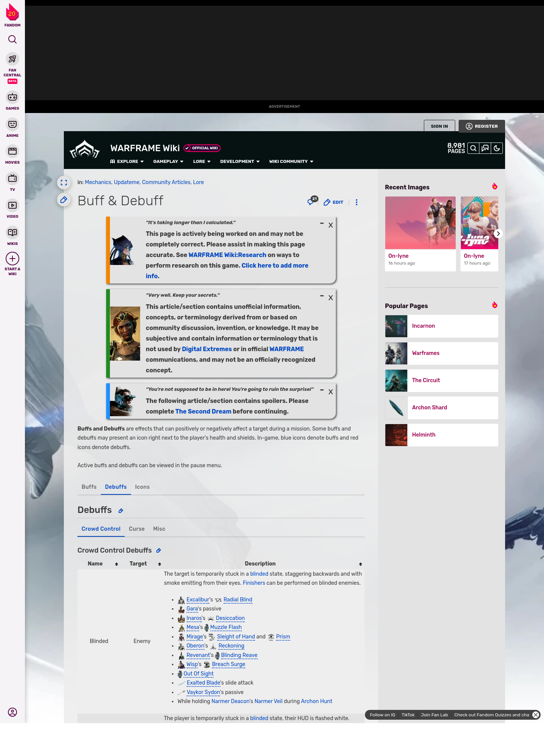Open the Radial Blind ability link
Viewport: 544px width, 756px height.
point(238,600)
